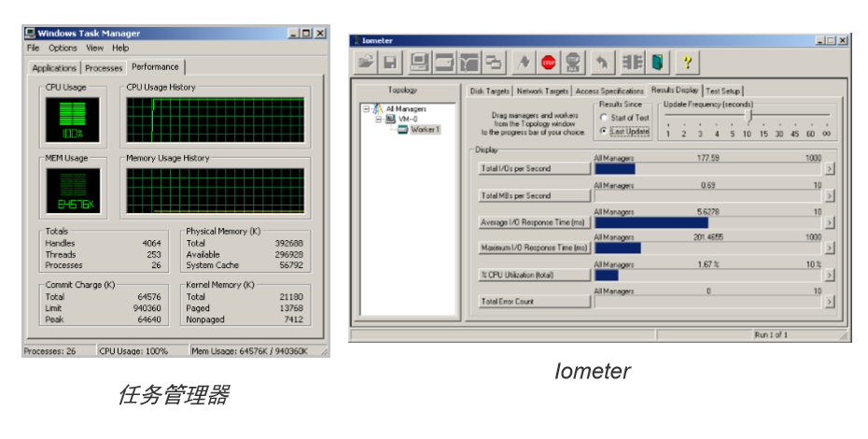
Task: Click the Save floppy disk icon in Iometer
Action: click(390, 62)
